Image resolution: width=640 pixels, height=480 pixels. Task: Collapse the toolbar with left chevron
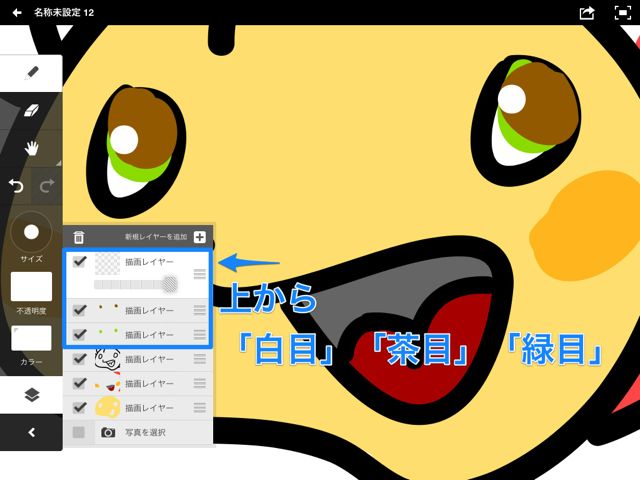tap(31, 432)
